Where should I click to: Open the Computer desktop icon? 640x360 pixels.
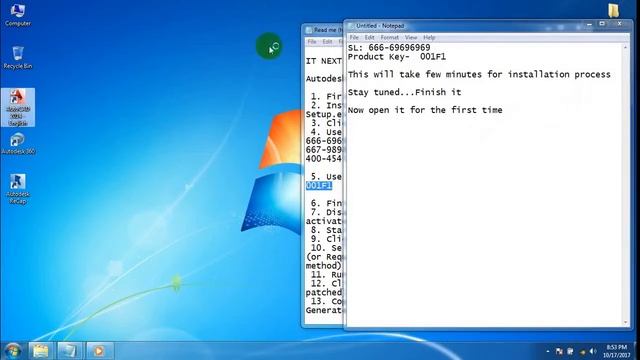[18, 15]
